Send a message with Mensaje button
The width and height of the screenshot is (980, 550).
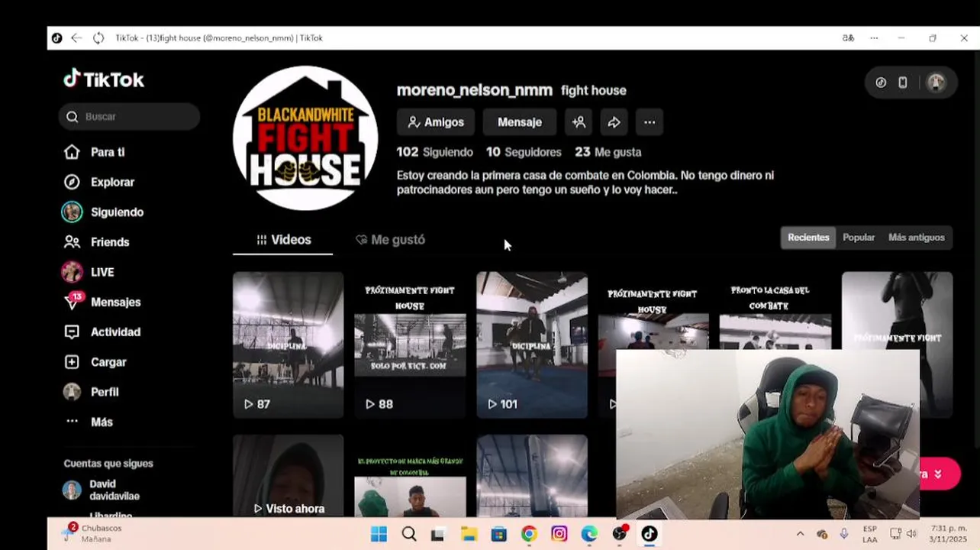point(520,122)
